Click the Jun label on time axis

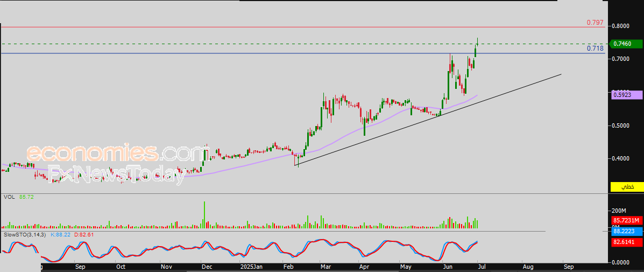449,266
